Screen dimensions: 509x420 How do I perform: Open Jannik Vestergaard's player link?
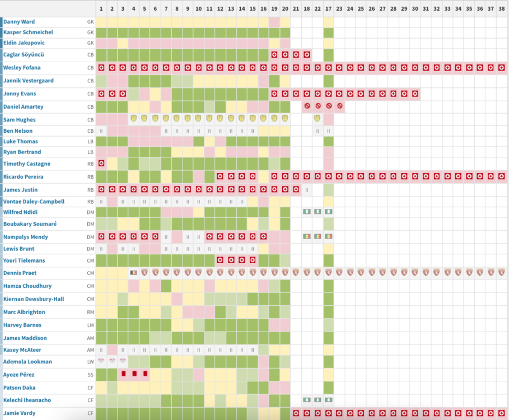tap(28, 81)
